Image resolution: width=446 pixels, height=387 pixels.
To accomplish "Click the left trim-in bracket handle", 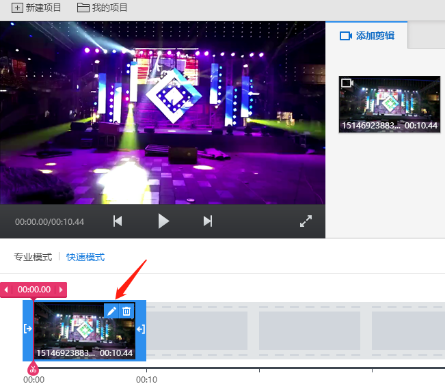I will click(x=28, y=329).
